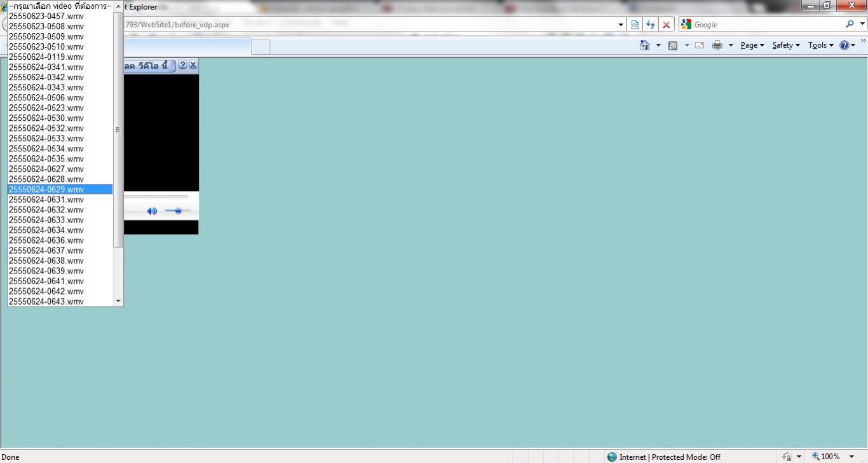Mute the video player speaker icon
868x463 pixels.
tap(152, 211)
